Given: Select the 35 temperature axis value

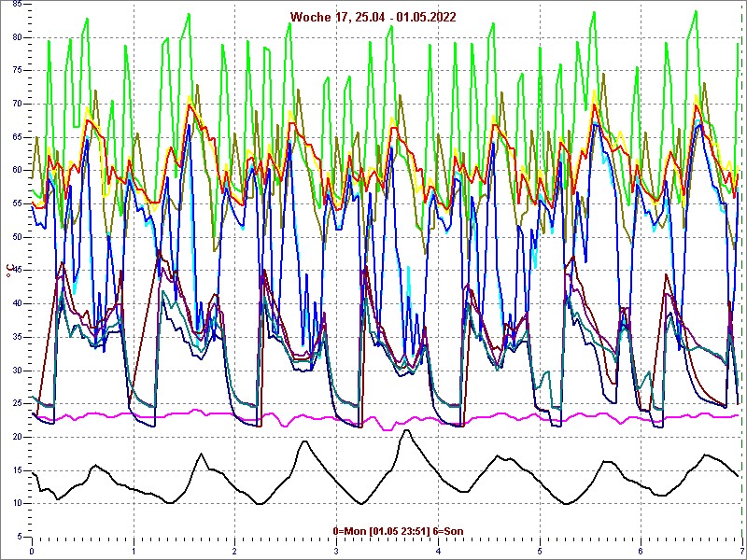Looking at the screenshot, I should click(x=17, y=337).
